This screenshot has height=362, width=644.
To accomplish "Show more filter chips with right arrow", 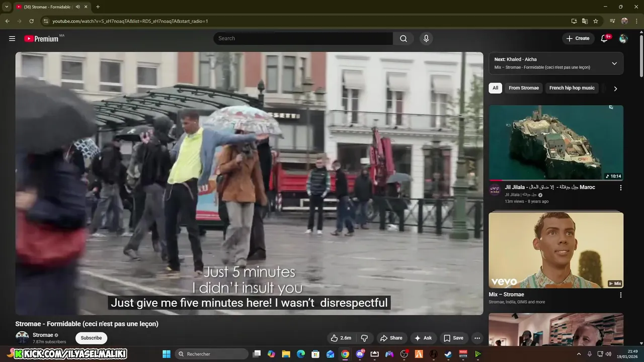I will tap(615, 88).
